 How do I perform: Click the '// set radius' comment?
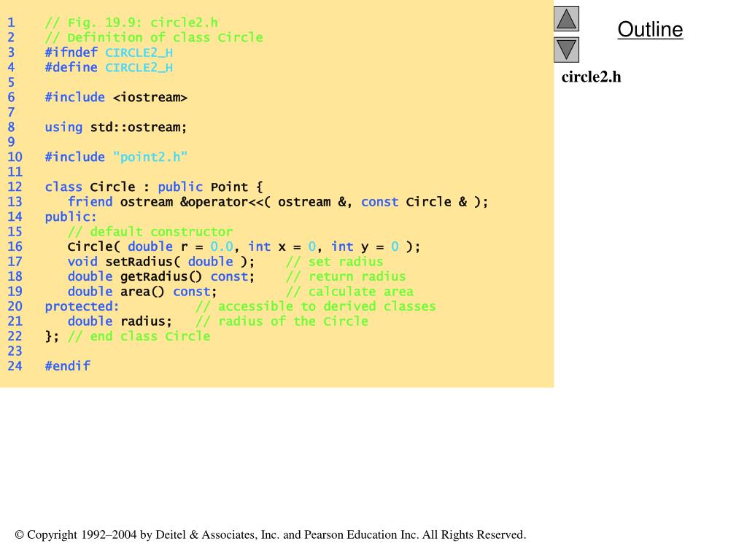tap(334, 262)
